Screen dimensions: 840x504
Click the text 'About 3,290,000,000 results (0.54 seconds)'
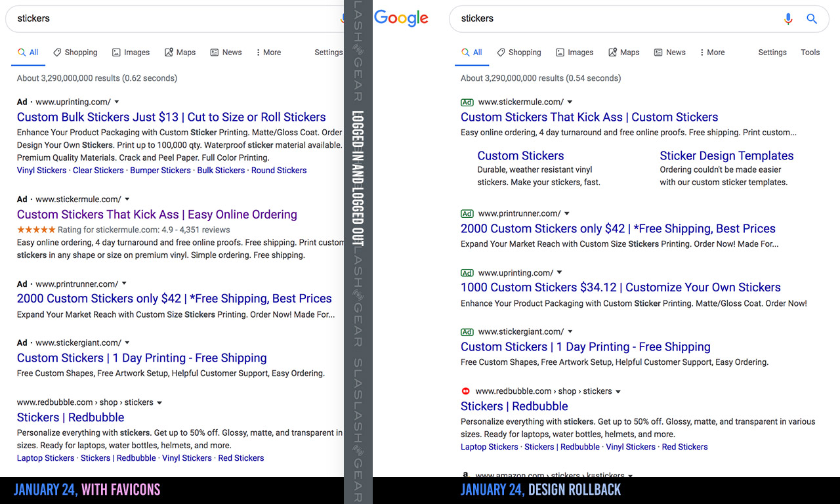pos(541,78)
